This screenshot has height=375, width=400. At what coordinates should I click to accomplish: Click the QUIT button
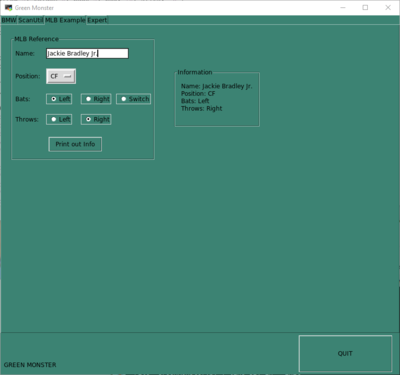(345, 353)
